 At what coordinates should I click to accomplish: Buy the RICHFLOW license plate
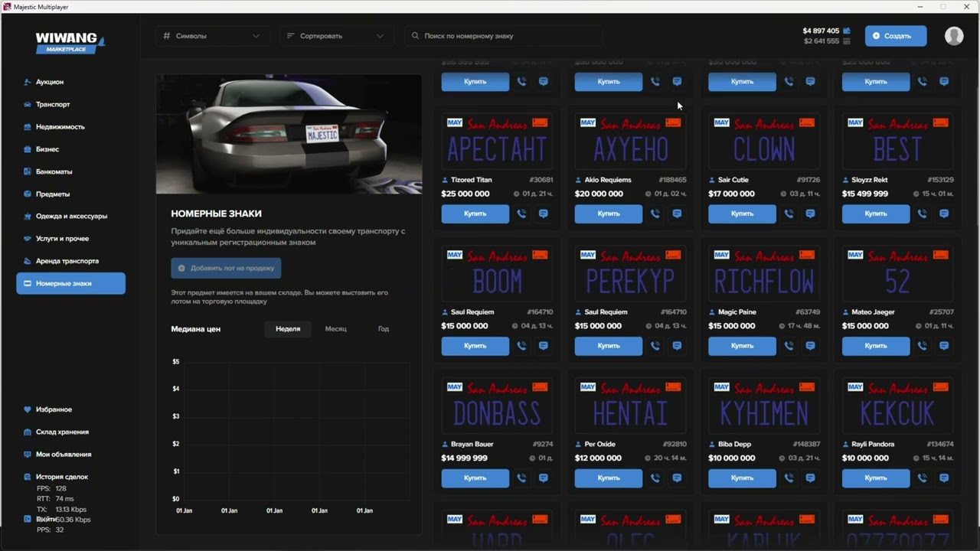pos(742,346)
